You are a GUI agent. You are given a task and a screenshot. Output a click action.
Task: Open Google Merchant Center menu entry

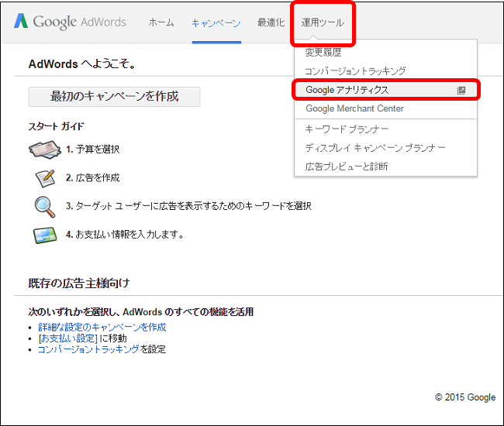point(385,108)
